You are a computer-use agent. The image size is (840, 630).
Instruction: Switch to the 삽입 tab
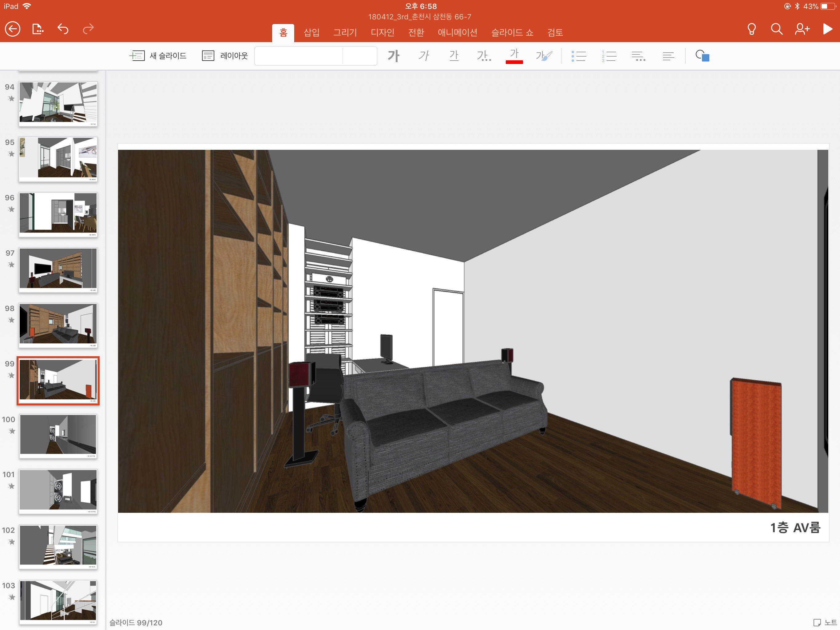tap(311, 33)
